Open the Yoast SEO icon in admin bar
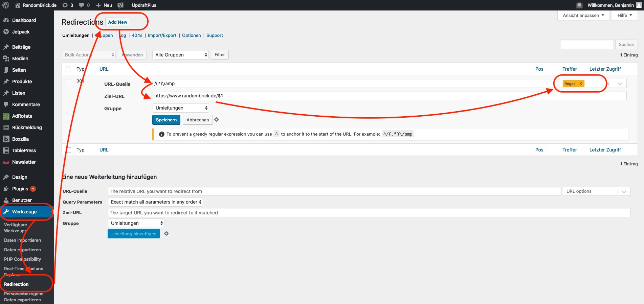 [120, 5]
